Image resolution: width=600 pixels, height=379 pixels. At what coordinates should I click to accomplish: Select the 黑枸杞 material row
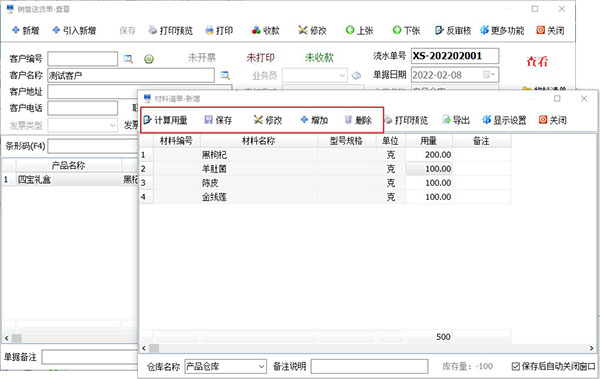point(325,155)
